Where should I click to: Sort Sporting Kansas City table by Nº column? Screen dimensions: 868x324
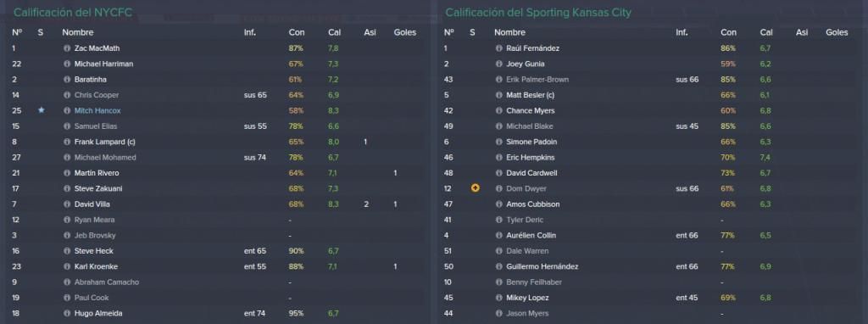point(449,32)
